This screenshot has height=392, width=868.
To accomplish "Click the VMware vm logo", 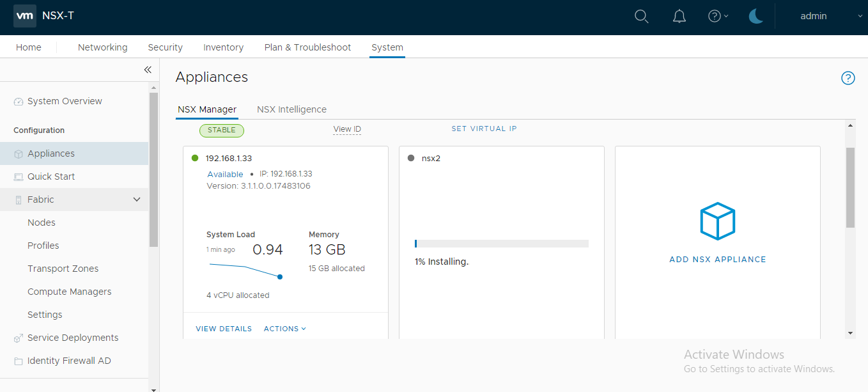I will click(x=24, y=16).
